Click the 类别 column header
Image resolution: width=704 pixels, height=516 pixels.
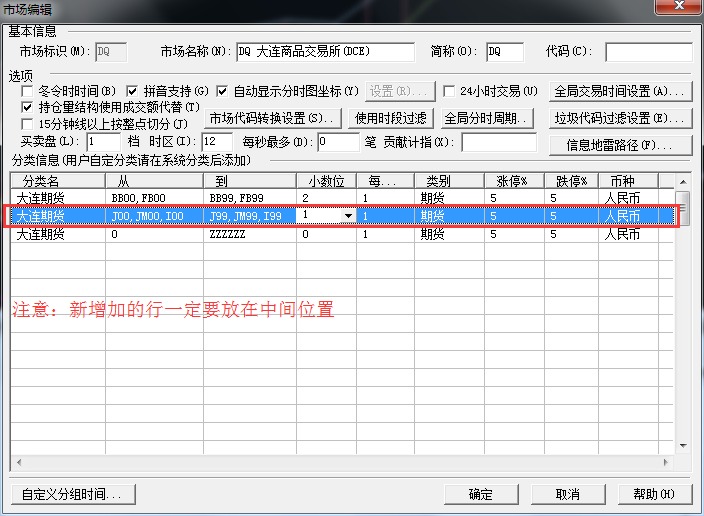pos(449,181)
